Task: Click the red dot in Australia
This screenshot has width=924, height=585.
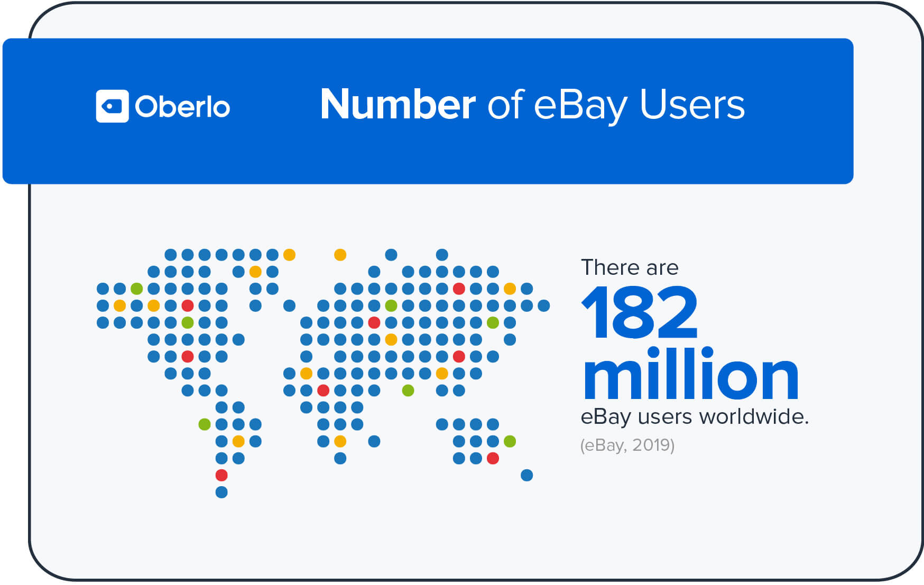Action: point(492,459)
